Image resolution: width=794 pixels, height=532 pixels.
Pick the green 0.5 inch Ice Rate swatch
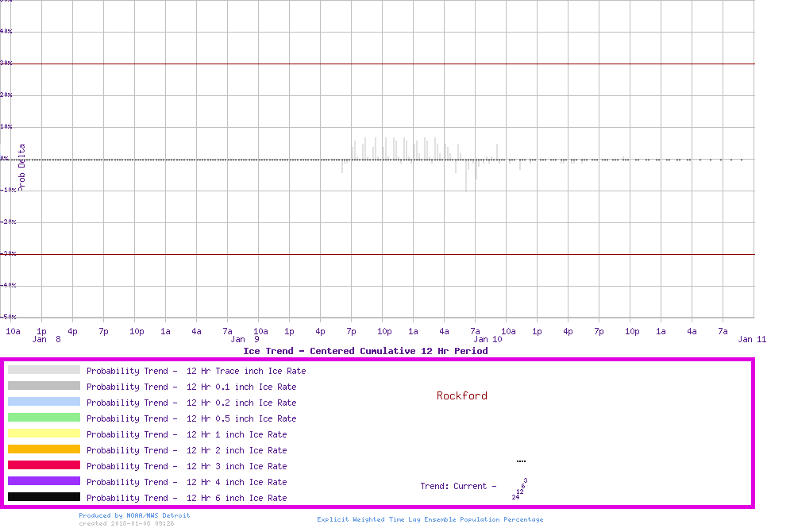pyautogui.click(x=44, y=418)
